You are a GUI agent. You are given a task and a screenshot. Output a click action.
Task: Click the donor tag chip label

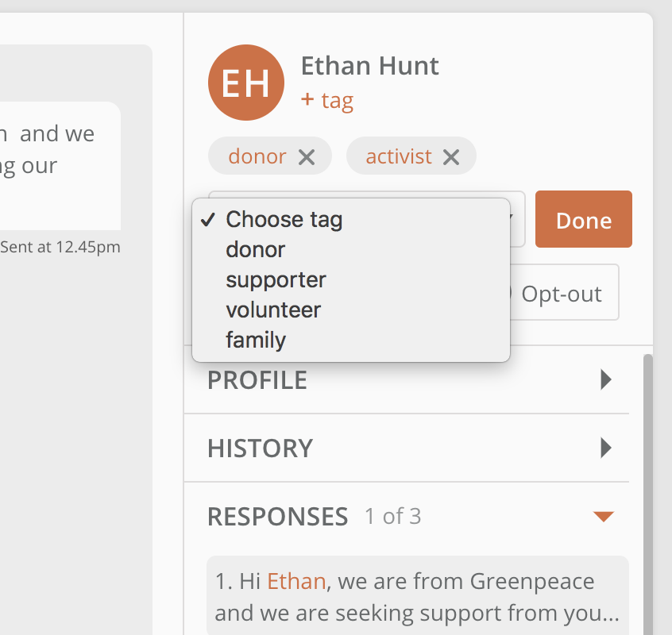(257, 156)
